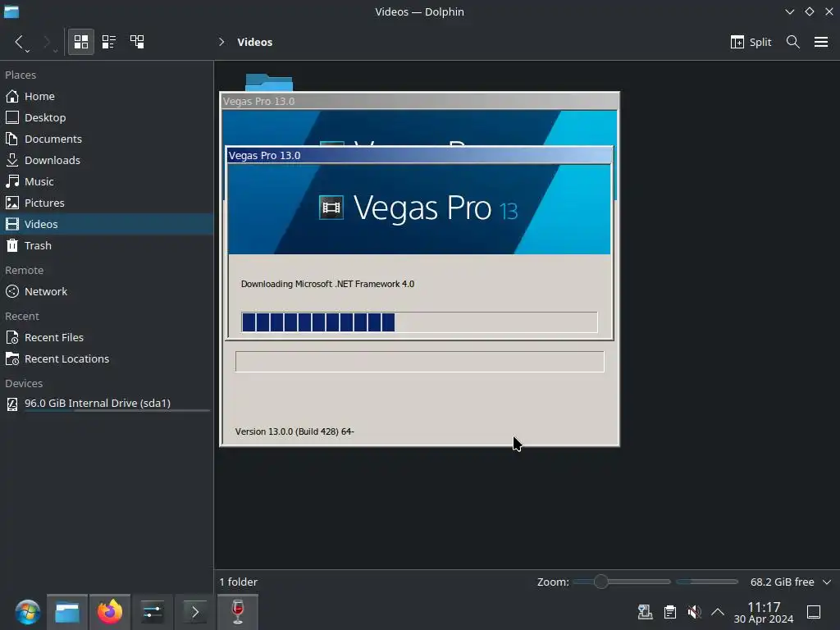Open Pictures in Places panel
840x630 pixels.
click(x=107, y=203)
